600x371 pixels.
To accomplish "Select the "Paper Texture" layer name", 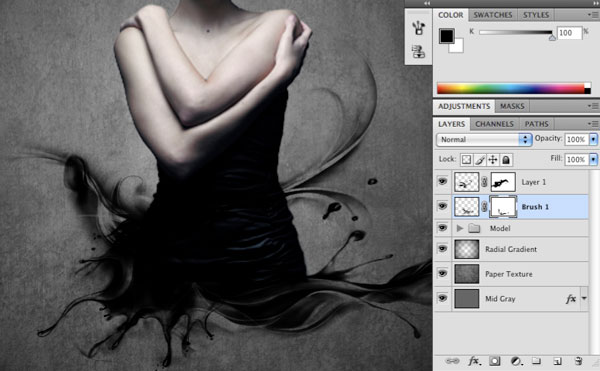I will pos(509,274).
